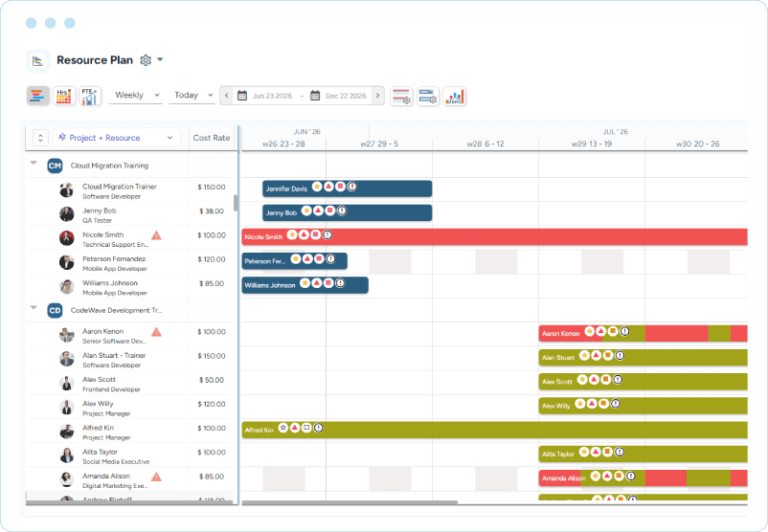Image resolution: width=768 pixels, height=532 pixels.
Task: Click the Resource Plan title icon
Action: point(37,60)
